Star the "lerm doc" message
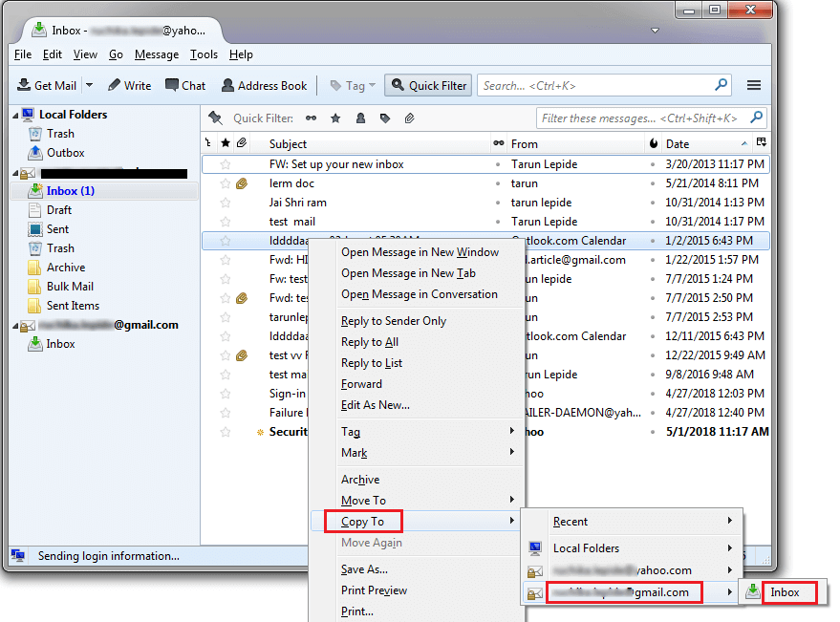840x622 pixels. pyautogui.click(x=226, y=183)
